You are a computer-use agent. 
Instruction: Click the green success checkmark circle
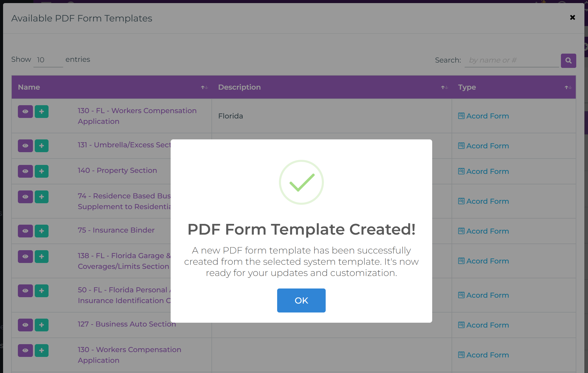pyautogui.click(x=301, y=182)
